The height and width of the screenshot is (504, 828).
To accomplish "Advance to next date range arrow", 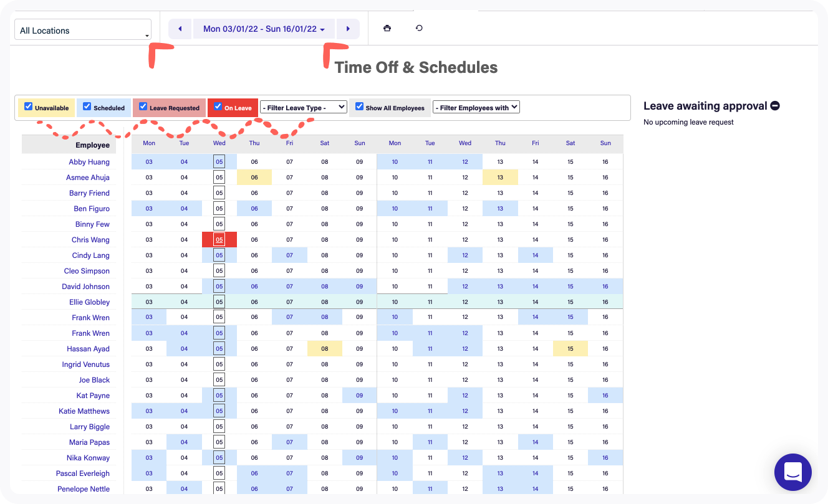I will pyautogui.click(x=348, y=29).
